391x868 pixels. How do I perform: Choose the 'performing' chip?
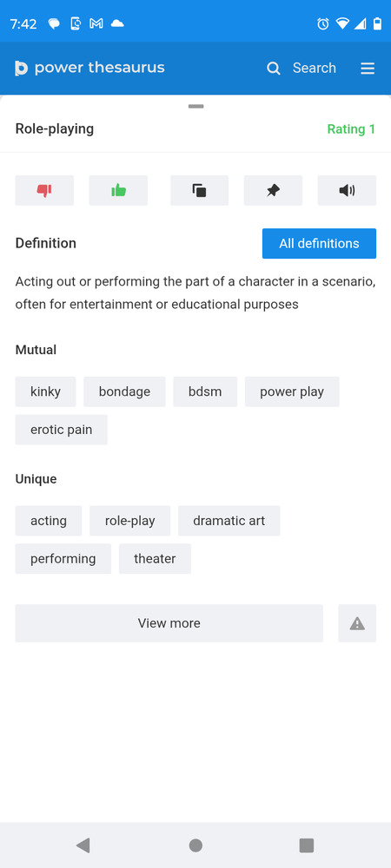point(63,558)
